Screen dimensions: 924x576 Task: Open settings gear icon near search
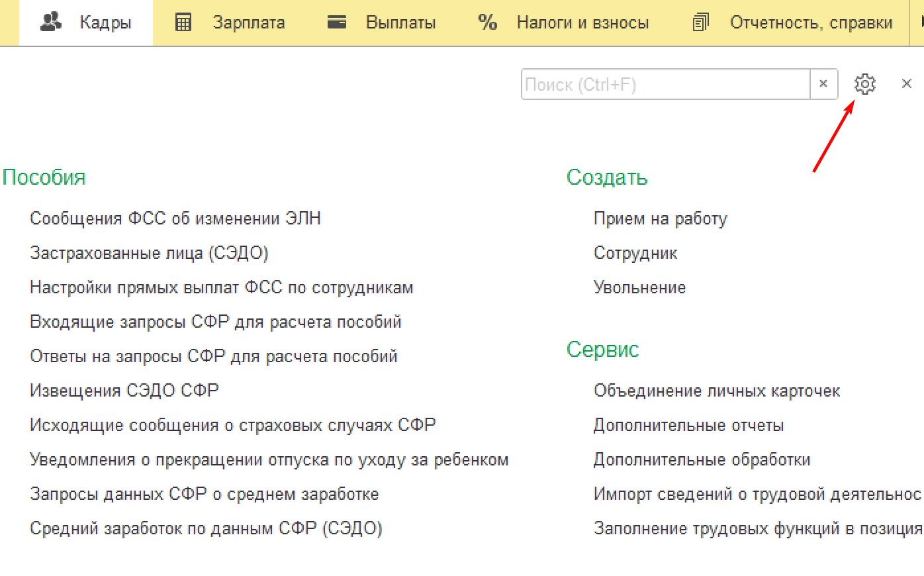pyautogui.click(x=865, y=84)
